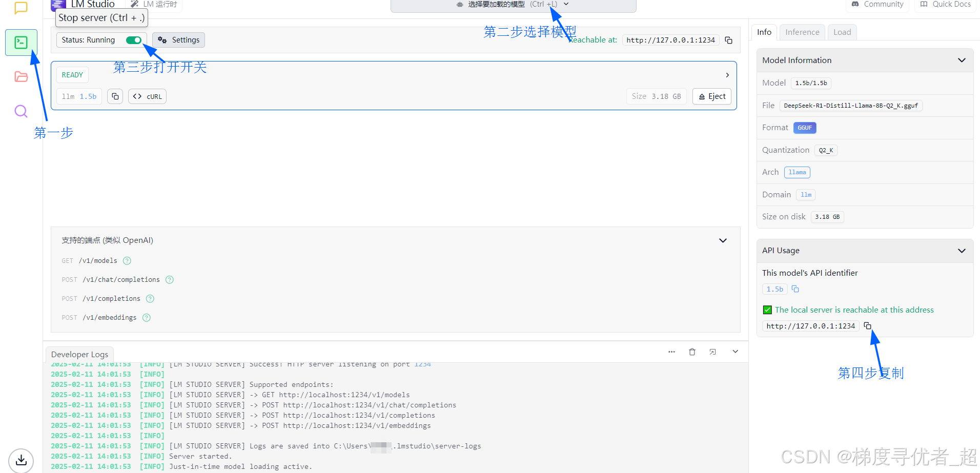Toggle the server Status Running switch

point(134,40)
